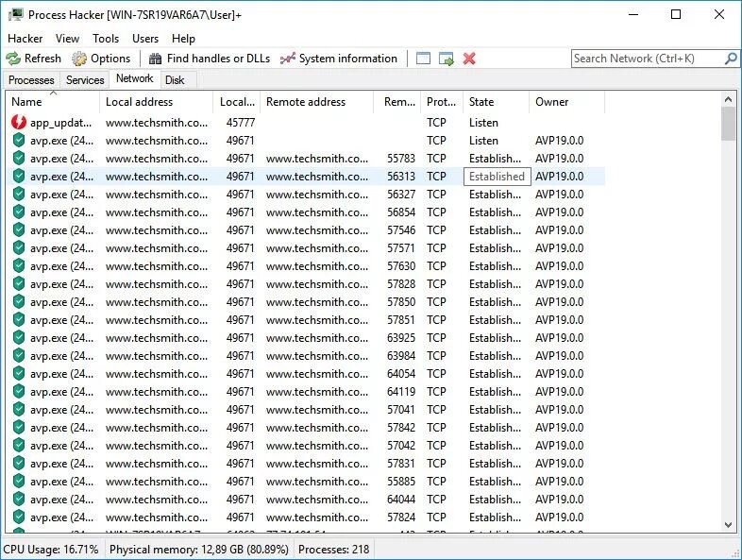The width and height of the screenshot is (742, 560).
Task: Sort by Protocol column header
Action: (442, 102)
